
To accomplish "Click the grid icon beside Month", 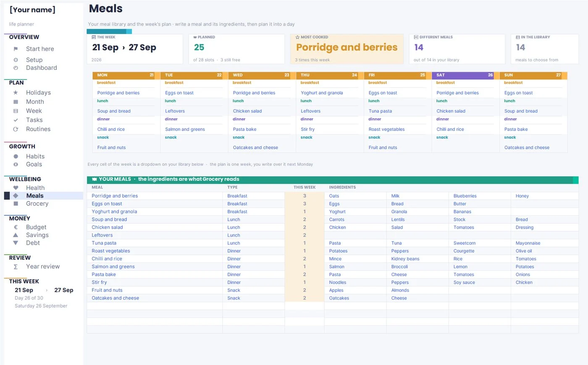I will 16,102.
